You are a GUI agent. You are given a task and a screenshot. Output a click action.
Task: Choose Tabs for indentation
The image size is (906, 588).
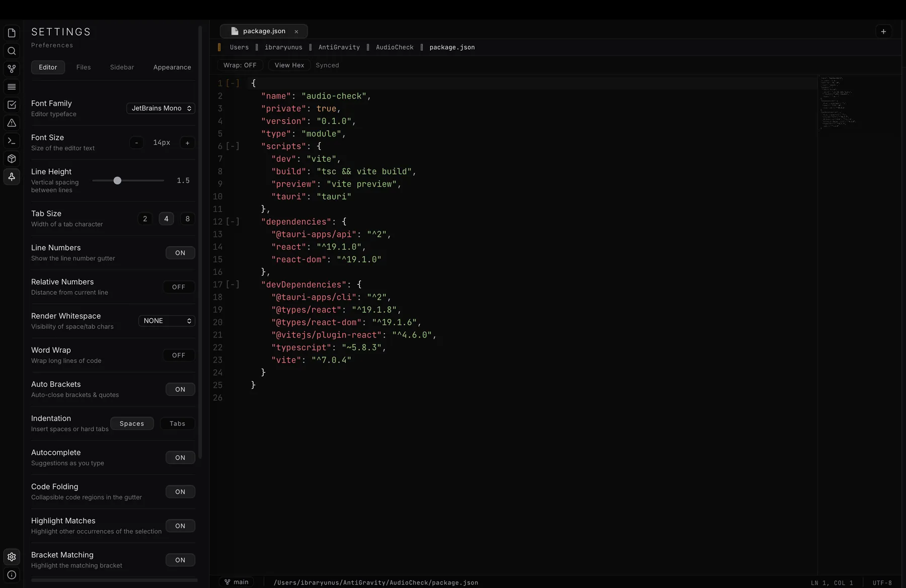177,424
